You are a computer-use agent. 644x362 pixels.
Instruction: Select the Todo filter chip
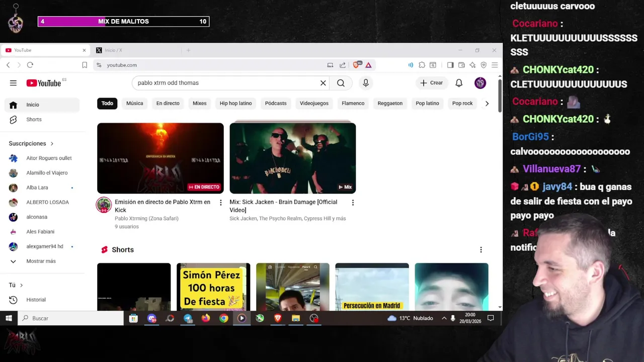point(107,103)
